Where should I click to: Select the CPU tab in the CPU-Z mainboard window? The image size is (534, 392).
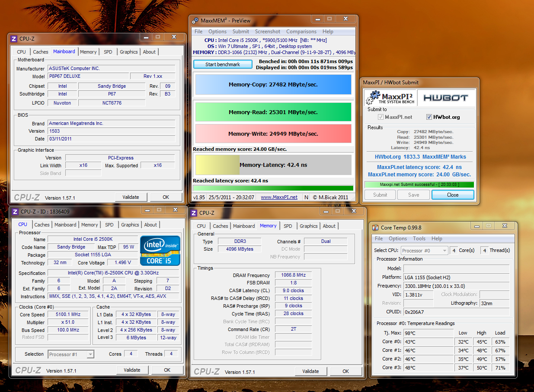point(22,52)
